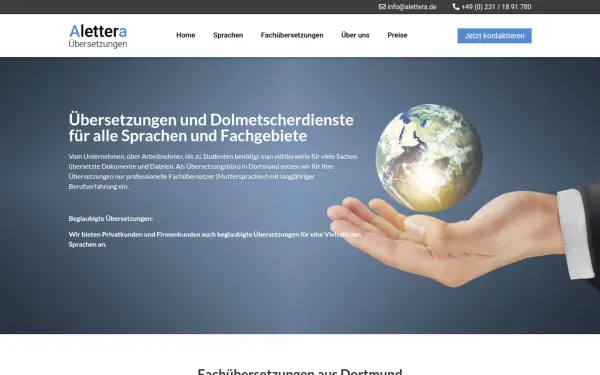
Task: Click the globe image in the hero banner
Action: tap(429, 157)
